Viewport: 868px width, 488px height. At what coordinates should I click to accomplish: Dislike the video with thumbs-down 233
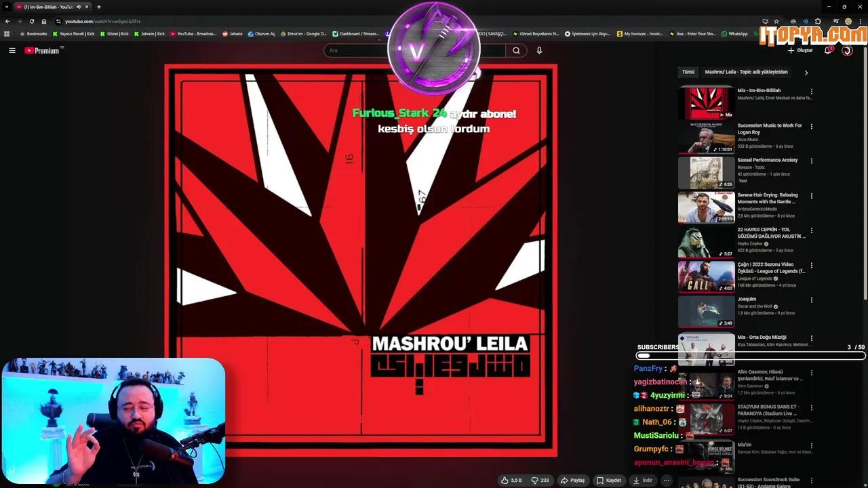pyautogui.click(x=540, y=481)
